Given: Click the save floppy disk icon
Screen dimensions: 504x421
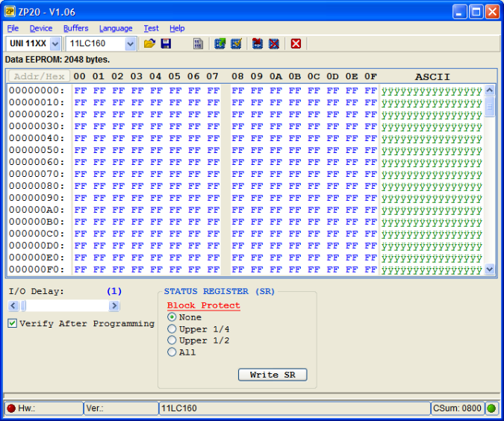Looking at the screenshot, I should point(166,44).
